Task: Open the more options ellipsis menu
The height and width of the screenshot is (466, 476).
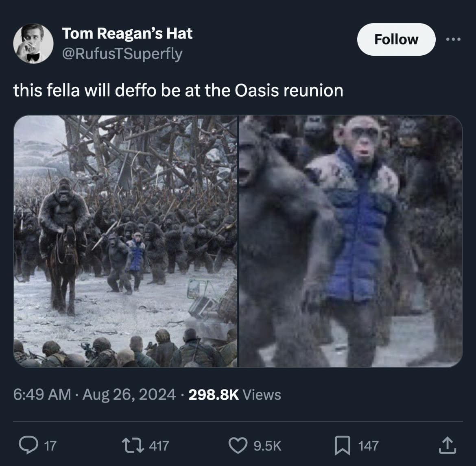Action: point(453,39)
